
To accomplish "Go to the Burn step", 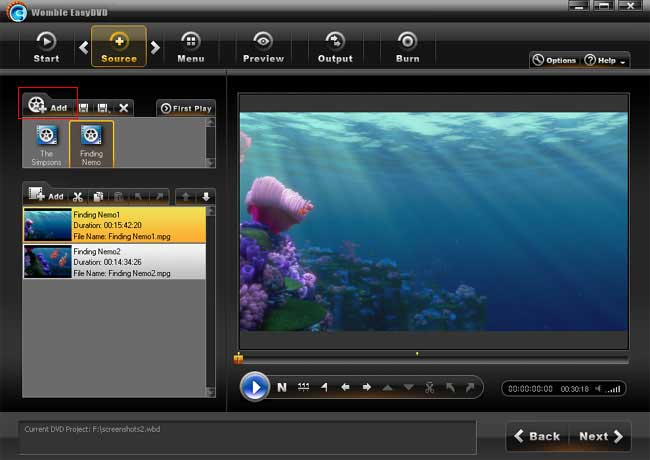I will pos(407,47).
